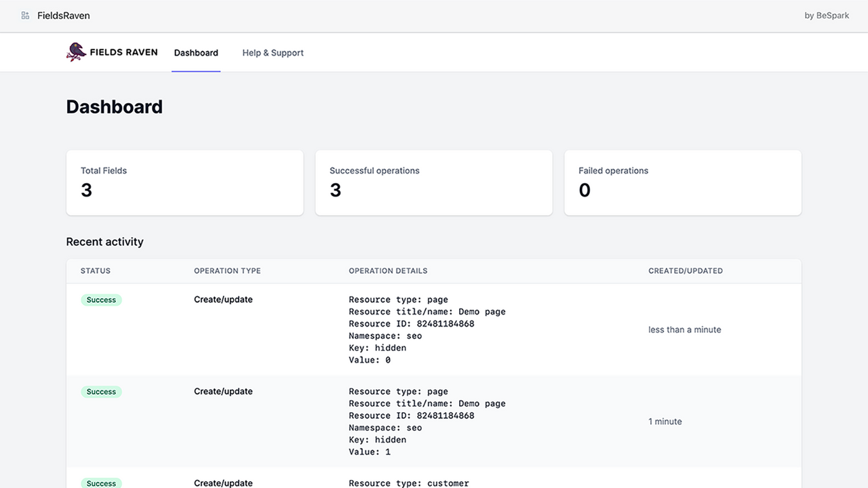The image size is (868, 488).
Task: Click the Failed operations stat card
Action: click(682, 182)
